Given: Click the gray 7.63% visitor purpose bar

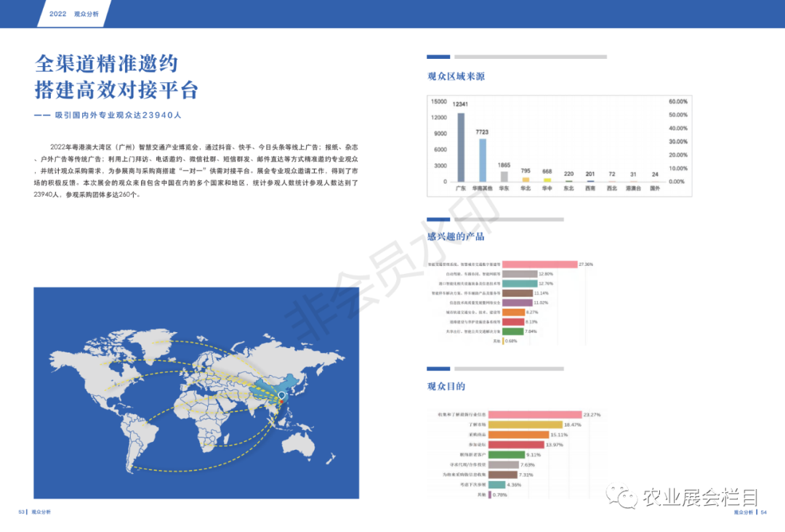Looking at the screenshot, I should pyautogui.click(x=504, y=464).
